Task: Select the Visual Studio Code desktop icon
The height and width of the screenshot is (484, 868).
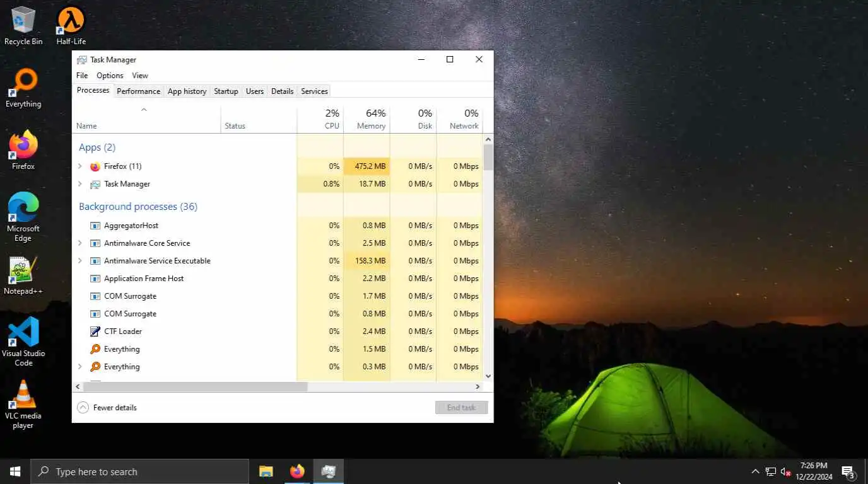Action: click(x=23, y=342)
